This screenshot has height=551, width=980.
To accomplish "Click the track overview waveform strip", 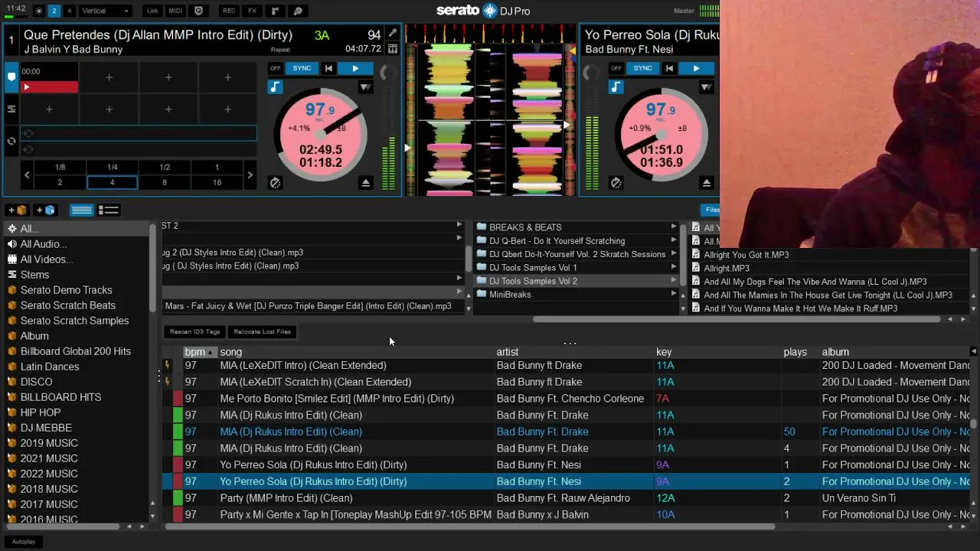I will (490, 33).
